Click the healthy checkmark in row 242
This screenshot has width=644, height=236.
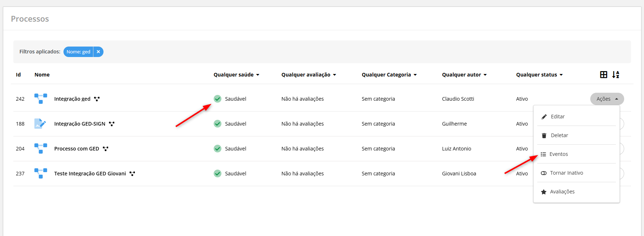click(217, 99)
